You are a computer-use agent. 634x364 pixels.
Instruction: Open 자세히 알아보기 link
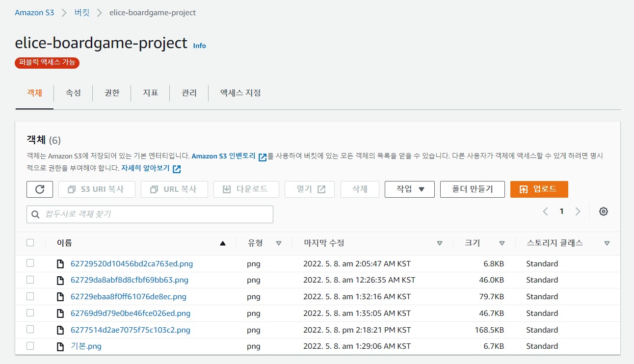click(145, 168)
